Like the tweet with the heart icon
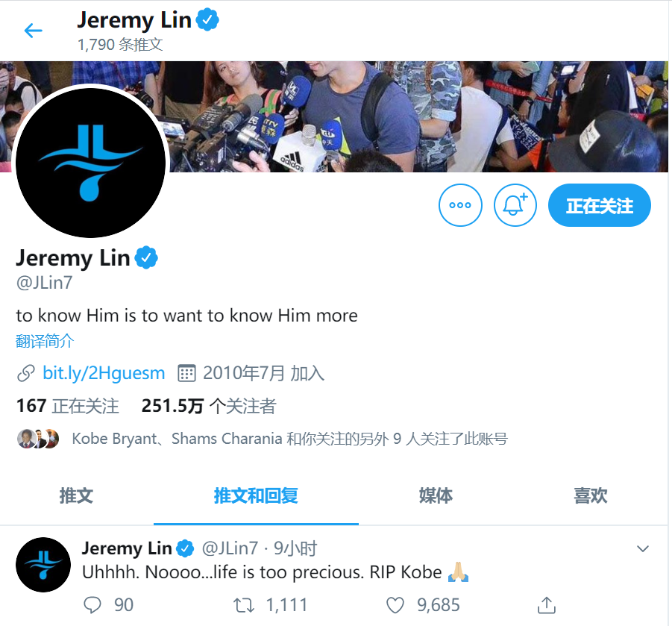Image resolution: width=672 pixels, height=626 pixels. pos(395,605)
